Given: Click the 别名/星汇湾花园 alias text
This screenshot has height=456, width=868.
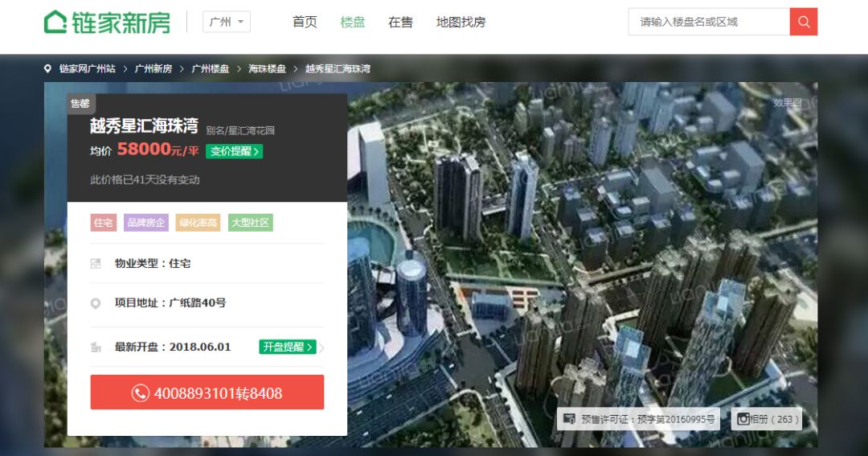Looking at the screenshot, I should click(x=240, y=131).
